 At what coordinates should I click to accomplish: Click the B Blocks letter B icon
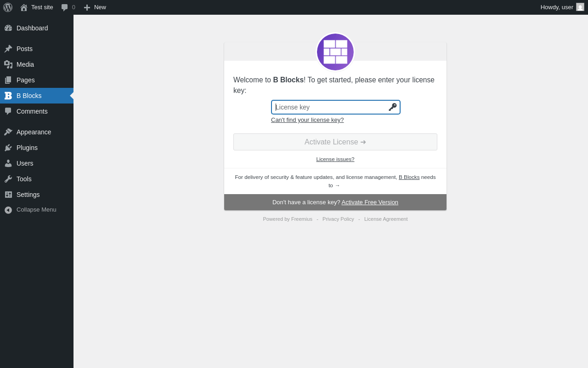[8, 96]
